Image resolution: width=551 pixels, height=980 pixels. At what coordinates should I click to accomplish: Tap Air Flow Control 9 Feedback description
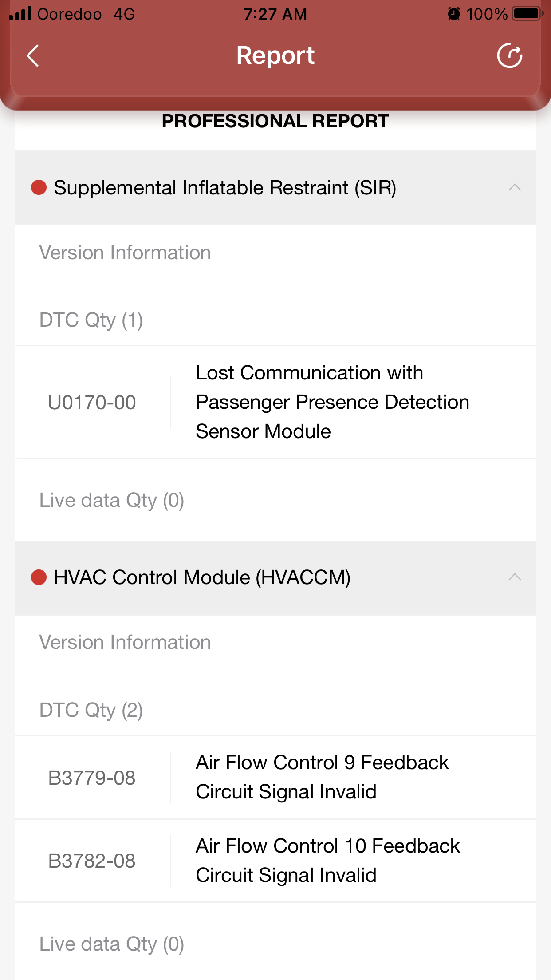[322, 777]
